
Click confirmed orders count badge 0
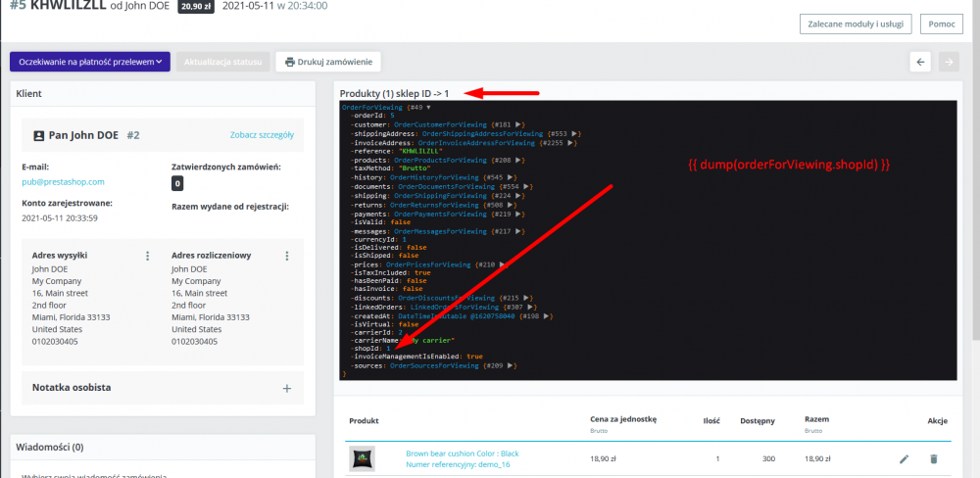[177, 184]
